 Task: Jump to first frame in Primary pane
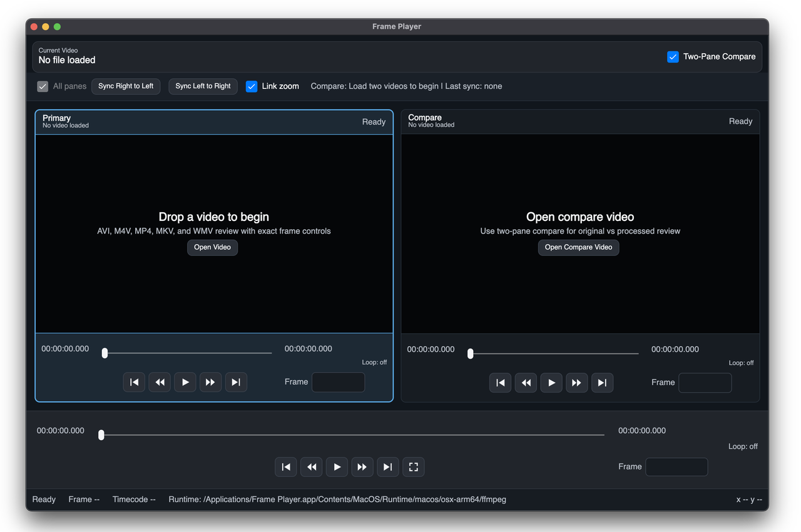pos(134,382)
